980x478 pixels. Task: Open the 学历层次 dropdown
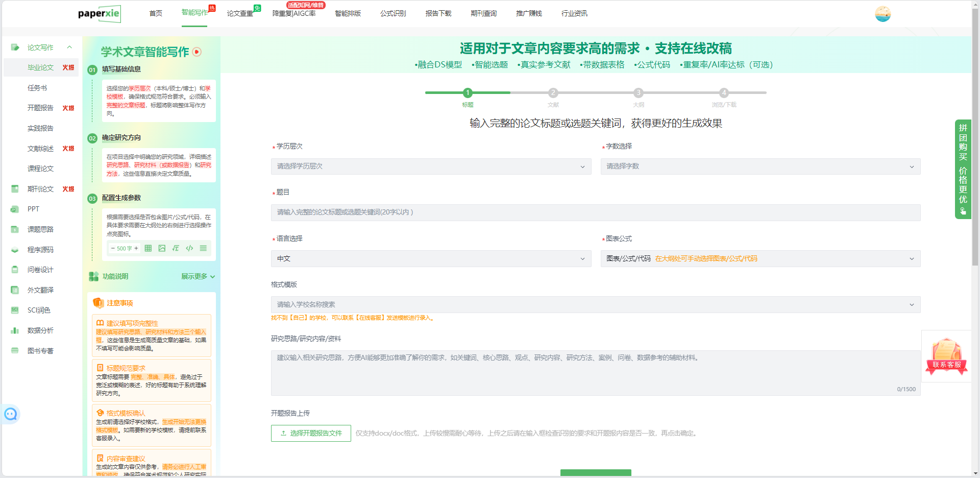pyautogui.click(x=430, y=166)
